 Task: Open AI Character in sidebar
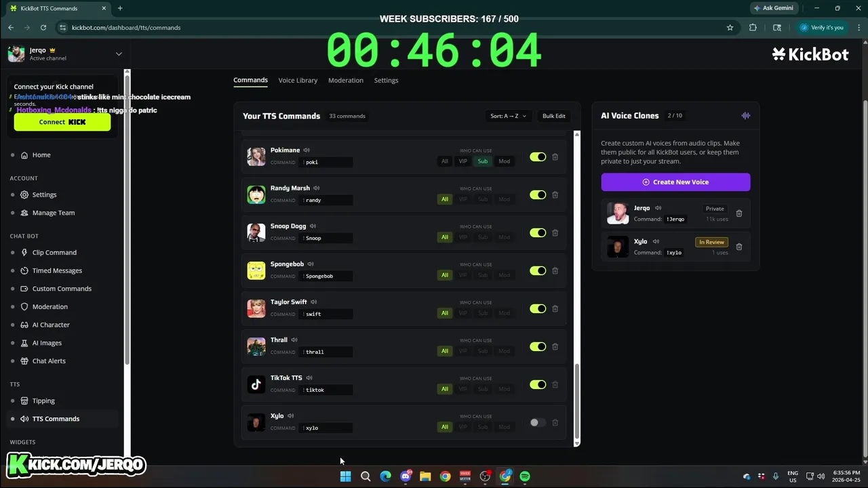pos(51,325)
